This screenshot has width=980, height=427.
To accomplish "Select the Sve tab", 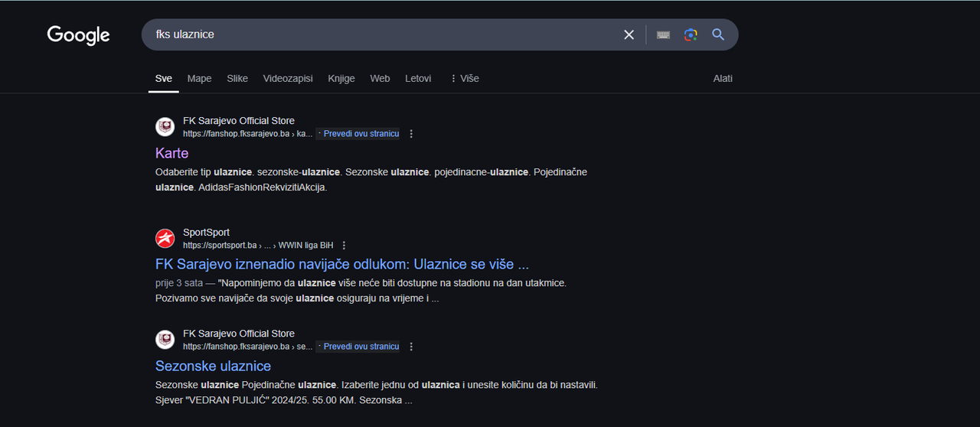I will click(x=163, y=78).
